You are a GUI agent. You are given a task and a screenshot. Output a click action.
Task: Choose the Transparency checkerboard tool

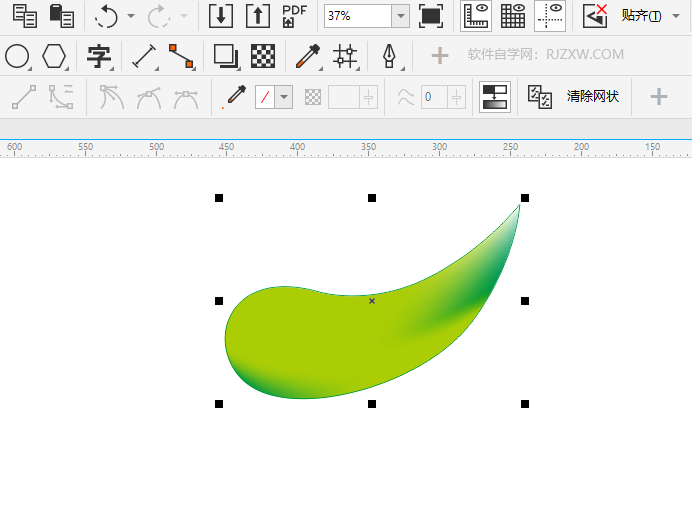point(263,57)
